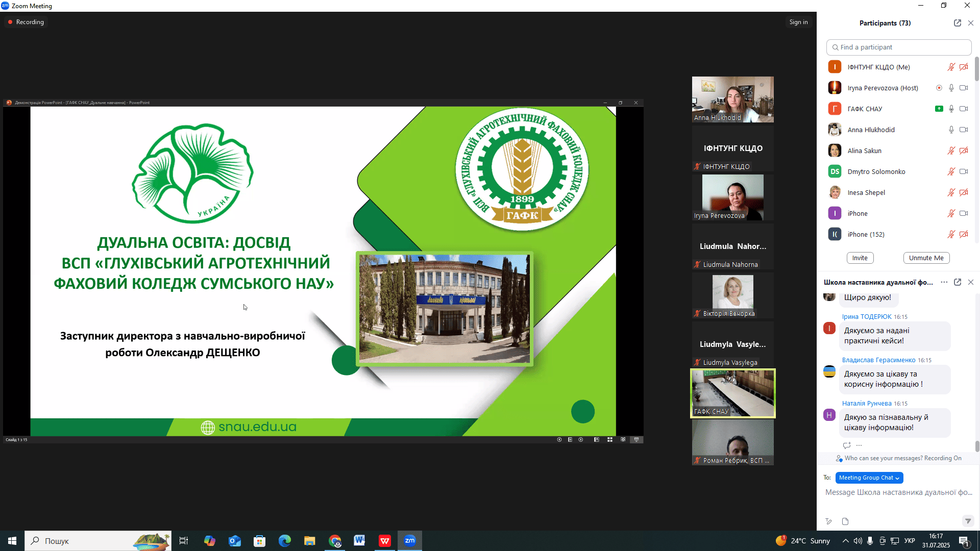Click muted mic icon for Alina Sakun
The image size is (980, 551).
(x=951, y=151)
